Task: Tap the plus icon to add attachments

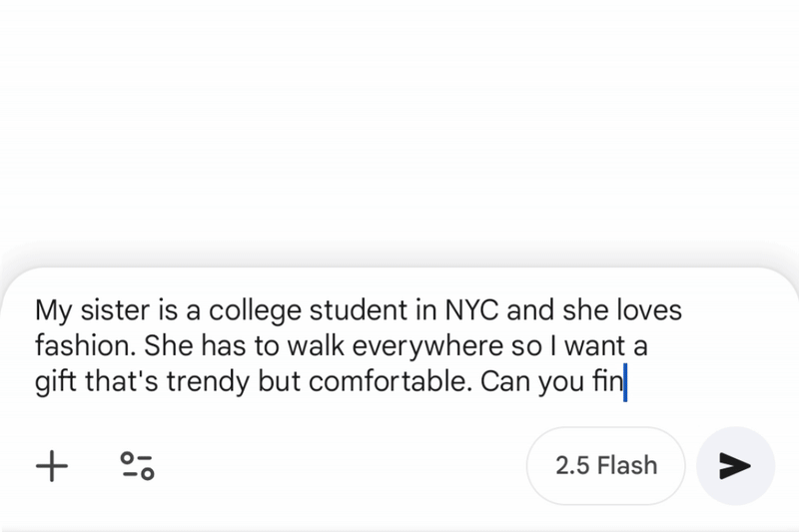Action: pos(52,465)
